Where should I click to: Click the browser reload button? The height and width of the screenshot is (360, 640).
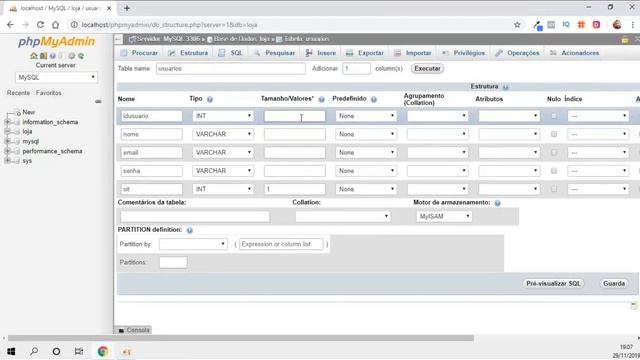40,25
